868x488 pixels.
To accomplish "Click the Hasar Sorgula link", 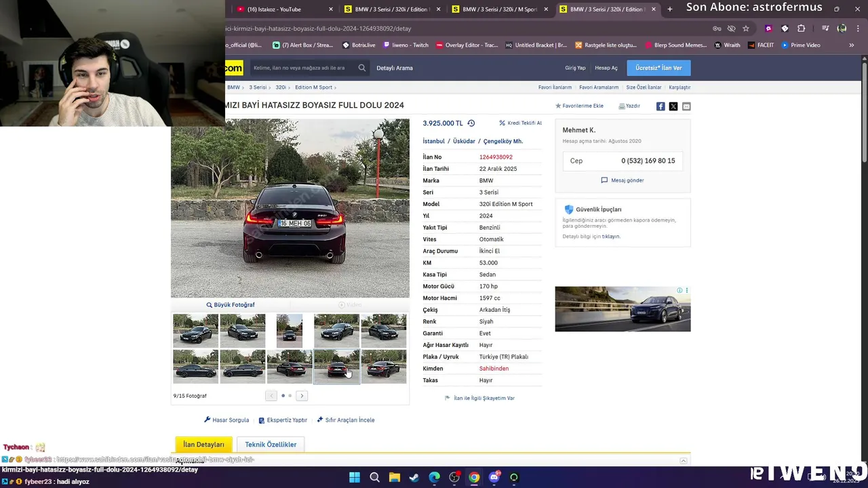I will [x=226, y=420].
